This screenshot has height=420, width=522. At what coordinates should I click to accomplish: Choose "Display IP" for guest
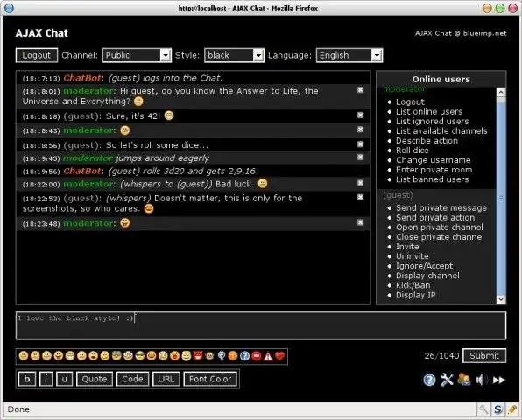415,295
